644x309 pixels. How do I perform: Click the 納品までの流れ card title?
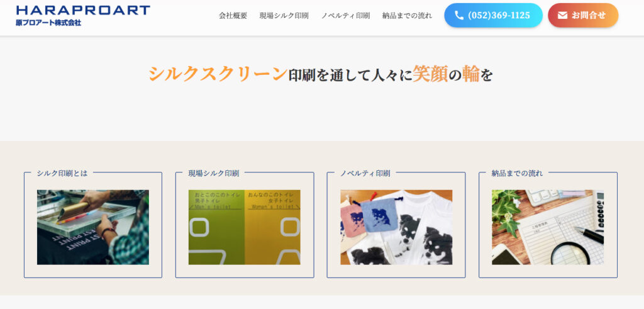pos(517,174)
